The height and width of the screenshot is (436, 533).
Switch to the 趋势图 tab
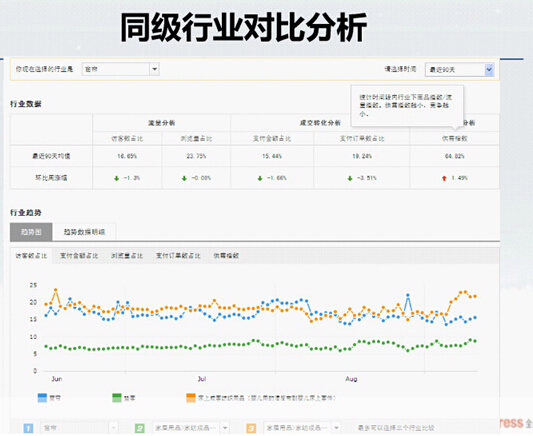31,232
